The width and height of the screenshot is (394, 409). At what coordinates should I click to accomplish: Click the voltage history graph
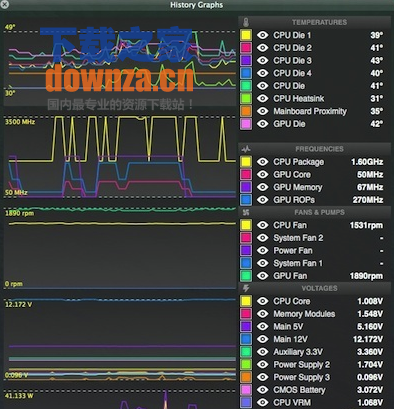119,340
